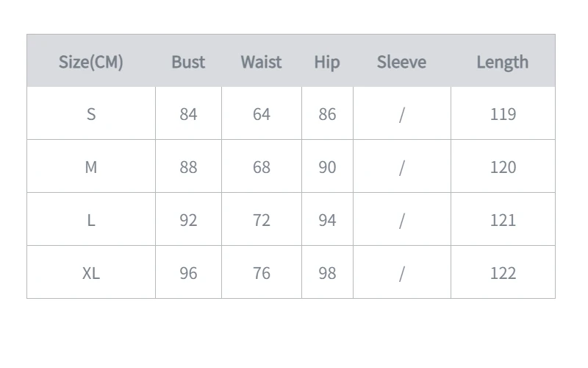Select the Hip column header
The image size is (588, 368).
point(327,62)
